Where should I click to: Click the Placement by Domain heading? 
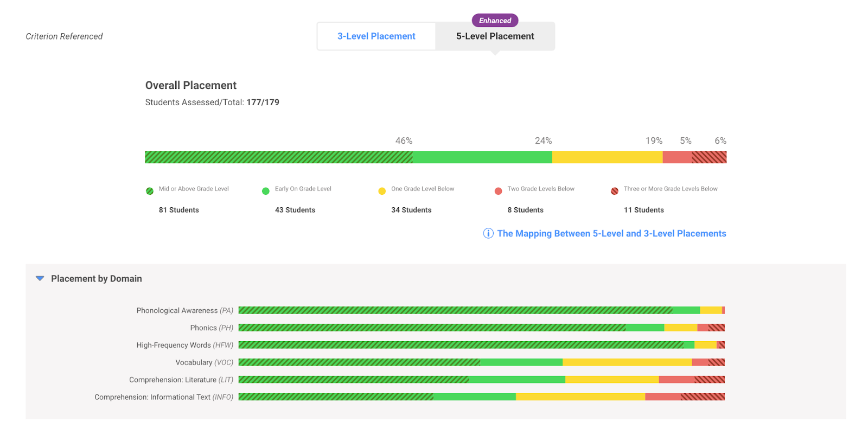pos(97,279)
